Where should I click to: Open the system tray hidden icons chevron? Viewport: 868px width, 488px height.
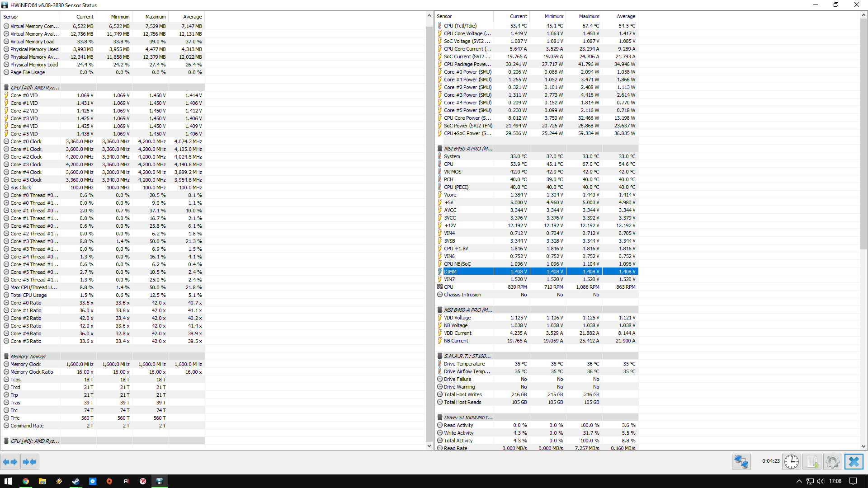[x=799, y=481]
